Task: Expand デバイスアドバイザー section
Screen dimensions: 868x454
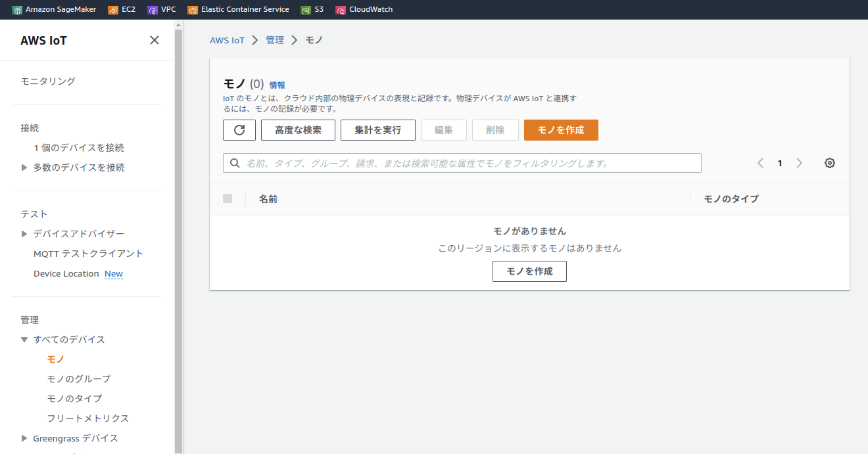Action: tap(24, 234)
